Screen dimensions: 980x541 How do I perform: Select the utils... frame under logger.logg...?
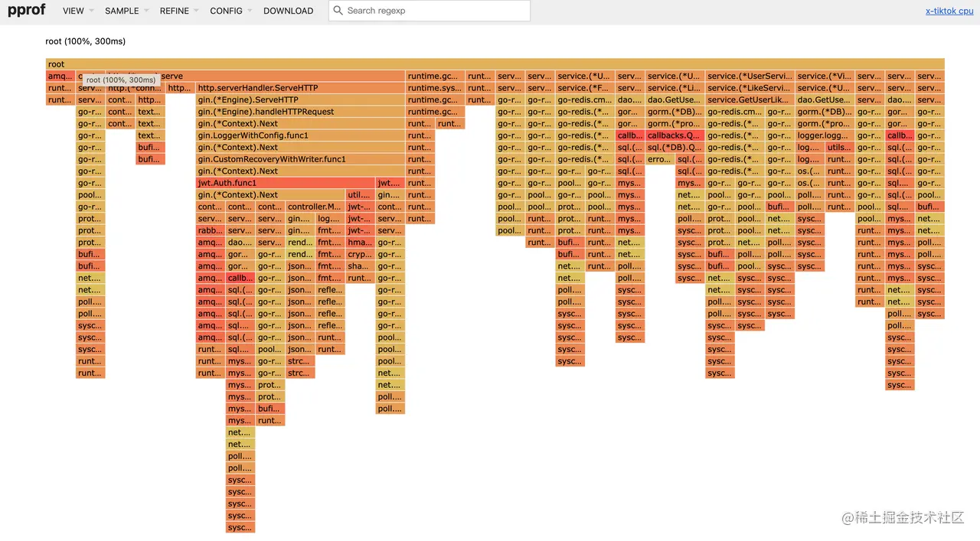(839, 148)
